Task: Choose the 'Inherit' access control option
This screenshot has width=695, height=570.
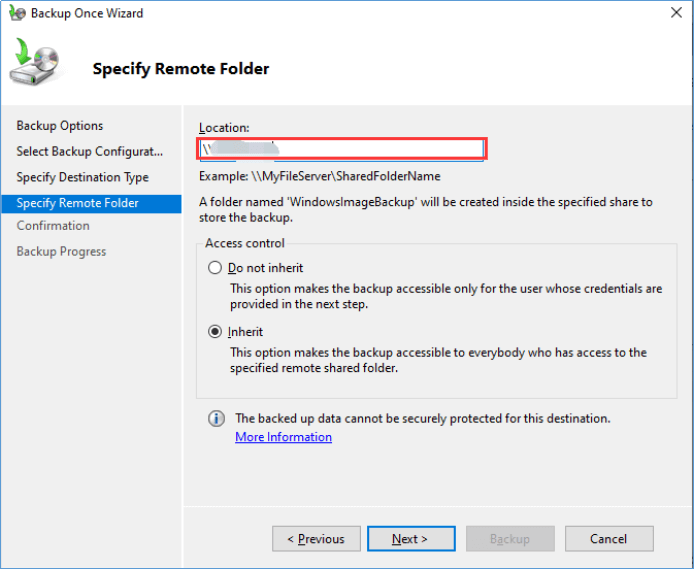Action: [215, 332]
